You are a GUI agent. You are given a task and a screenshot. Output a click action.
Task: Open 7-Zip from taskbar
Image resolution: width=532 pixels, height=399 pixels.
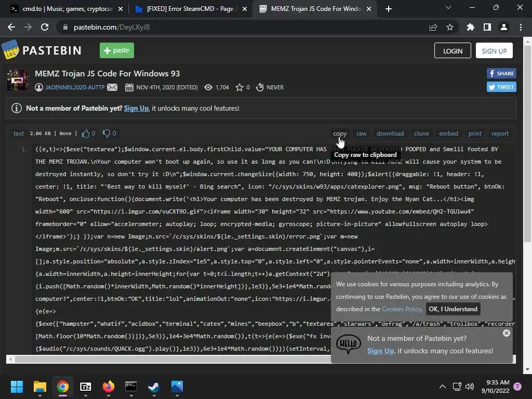[86, 387]
